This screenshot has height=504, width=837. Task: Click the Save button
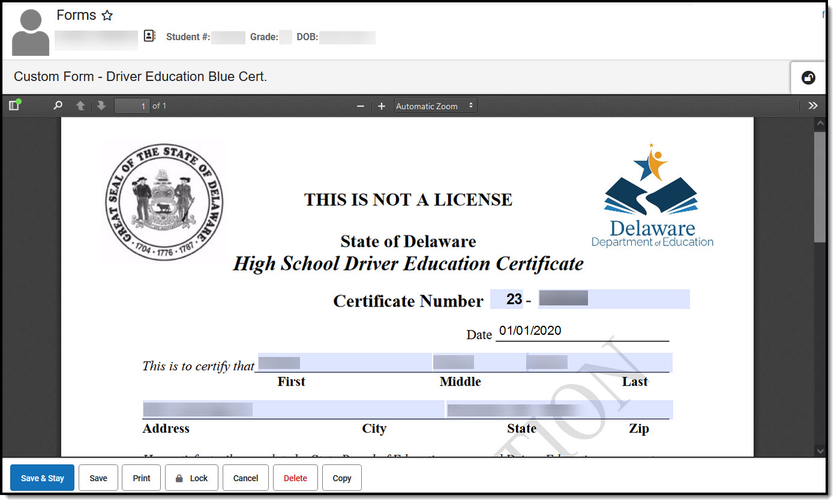(x=98, y=478)
